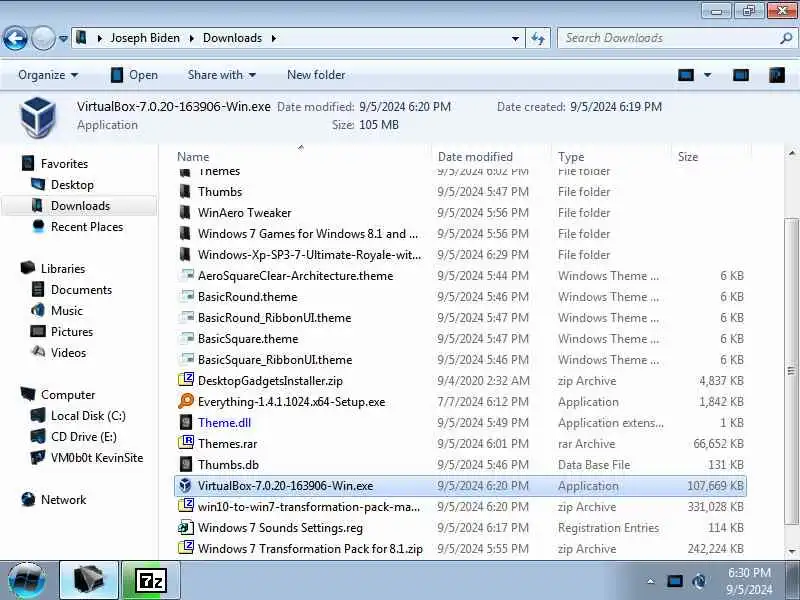Click Windows 7 Transformation Pack zip icon
This screenshot has width=800, height=600.
pos(186,547)
